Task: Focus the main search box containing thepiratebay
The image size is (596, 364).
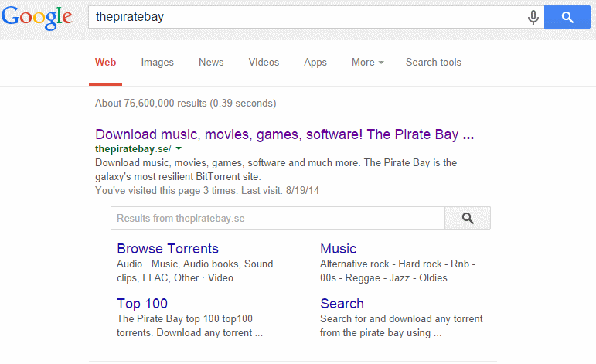Action: click(308, 17)
